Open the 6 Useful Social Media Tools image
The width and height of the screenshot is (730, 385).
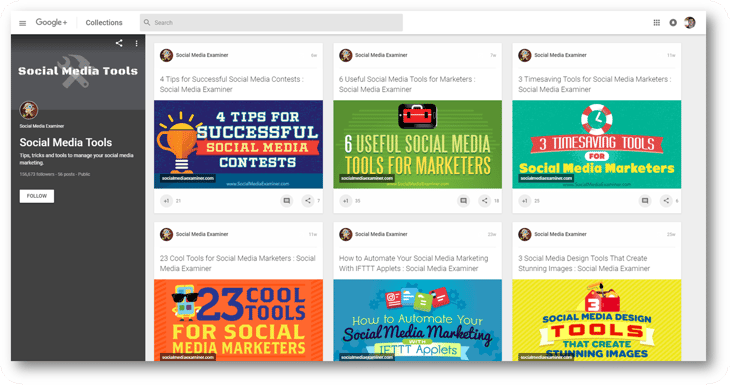[418, 144]
